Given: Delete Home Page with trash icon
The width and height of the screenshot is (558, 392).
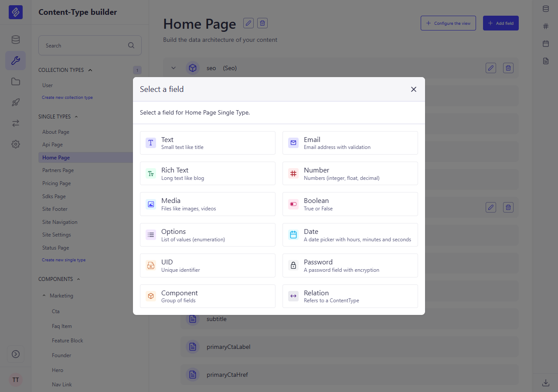Looking at the screenshot, I should 262,23.
